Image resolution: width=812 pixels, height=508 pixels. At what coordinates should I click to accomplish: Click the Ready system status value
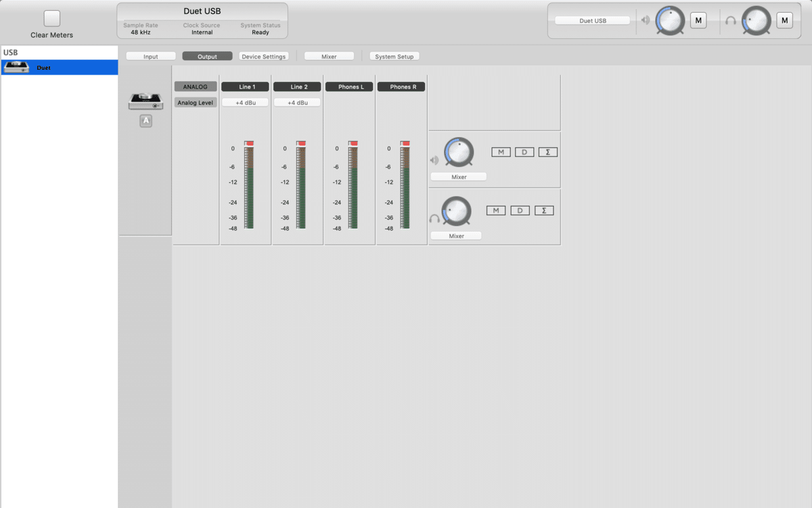261,32
